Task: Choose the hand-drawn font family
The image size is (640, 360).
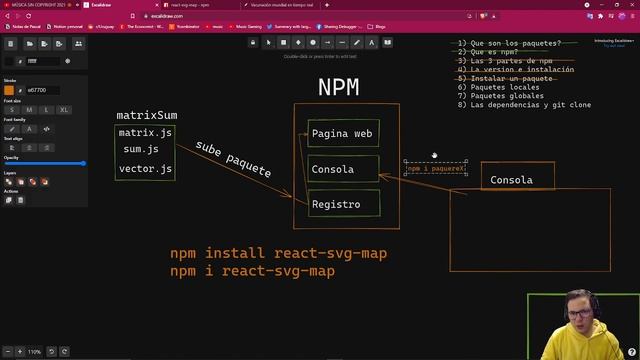Action: 12,129
